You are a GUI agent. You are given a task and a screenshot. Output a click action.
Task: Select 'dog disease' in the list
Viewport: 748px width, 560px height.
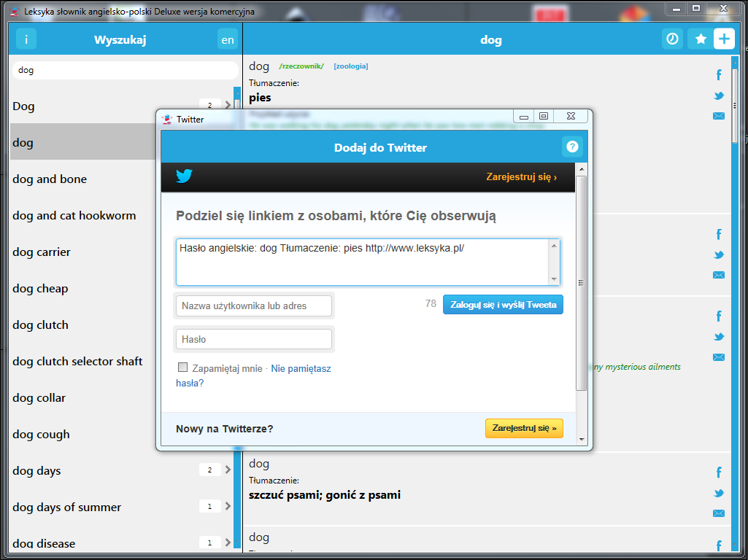point(44,543)
